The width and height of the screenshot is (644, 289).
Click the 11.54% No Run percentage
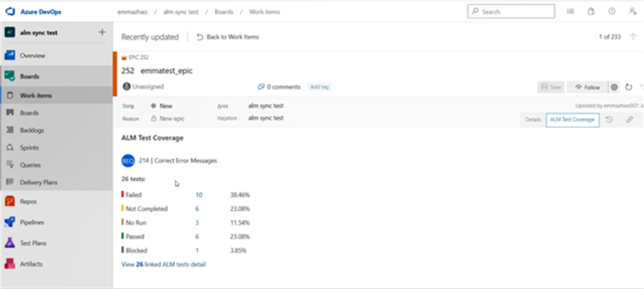(240, 222)
